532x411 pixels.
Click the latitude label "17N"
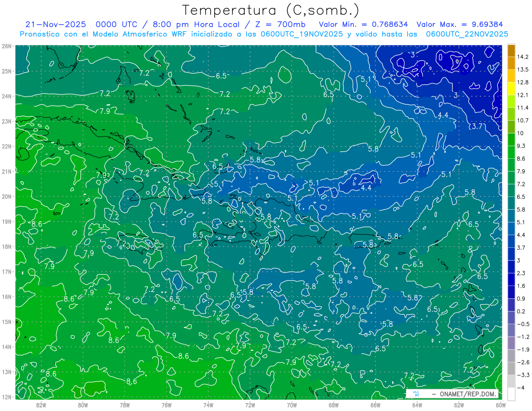pyautogui.click(x=7, y=271)
